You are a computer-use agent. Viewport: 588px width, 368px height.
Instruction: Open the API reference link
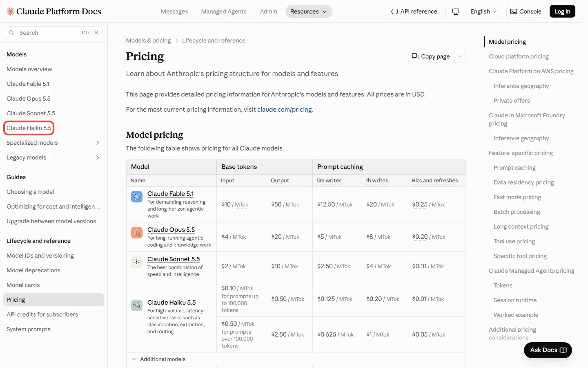414,11
